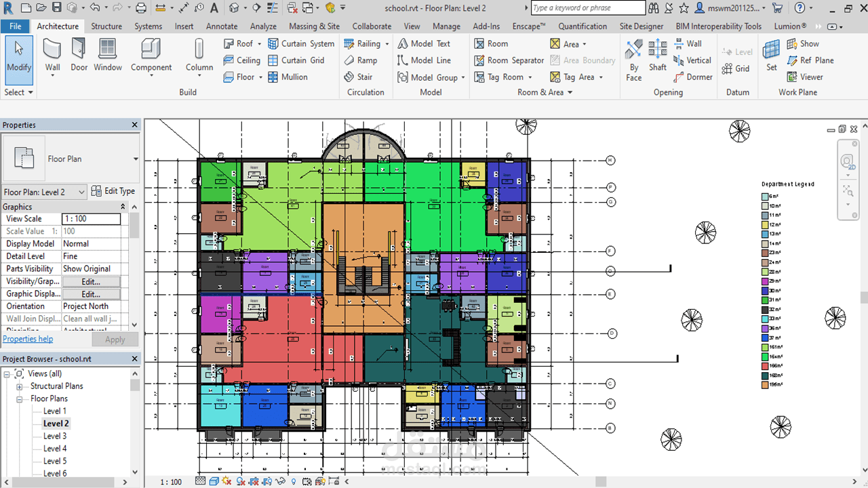Expand Structural Plans in Project Browser

(20, 386)
